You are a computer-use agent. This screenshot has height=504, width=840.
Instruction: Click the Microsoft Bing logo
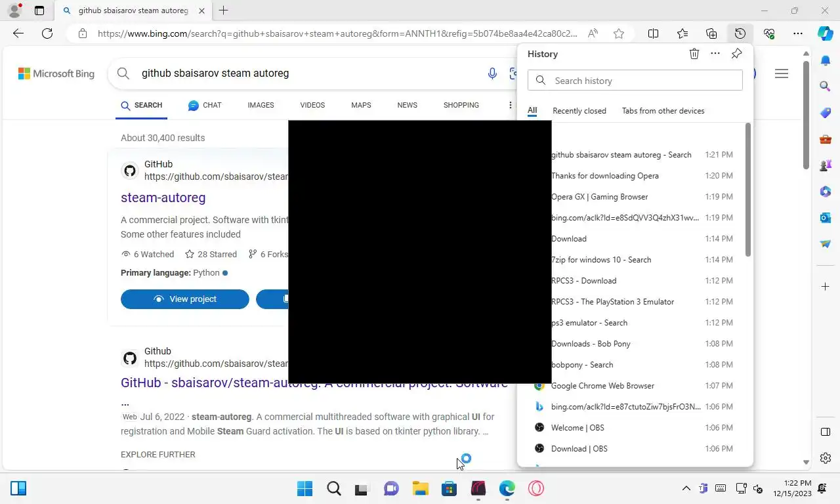(56, 73)
